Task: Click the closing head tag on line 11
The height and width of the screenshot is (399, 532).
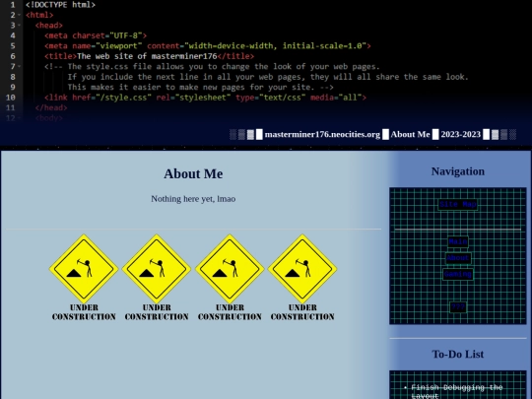Action: pos(51,108)
